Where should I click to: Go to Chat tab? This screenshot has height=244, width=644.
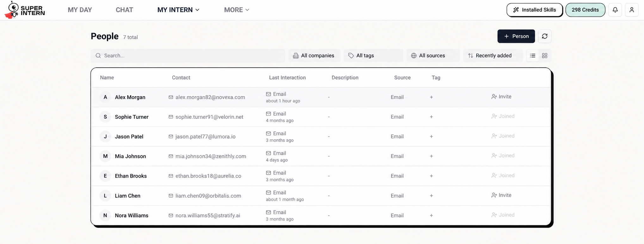(124, 10)
